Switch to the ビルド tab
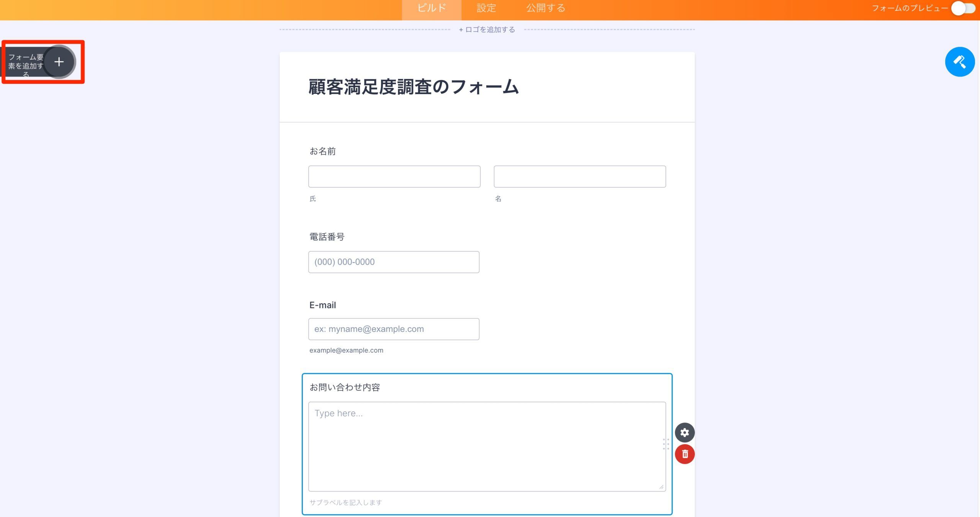The width and height of the screenshot is (980, 517). [431, 8]
